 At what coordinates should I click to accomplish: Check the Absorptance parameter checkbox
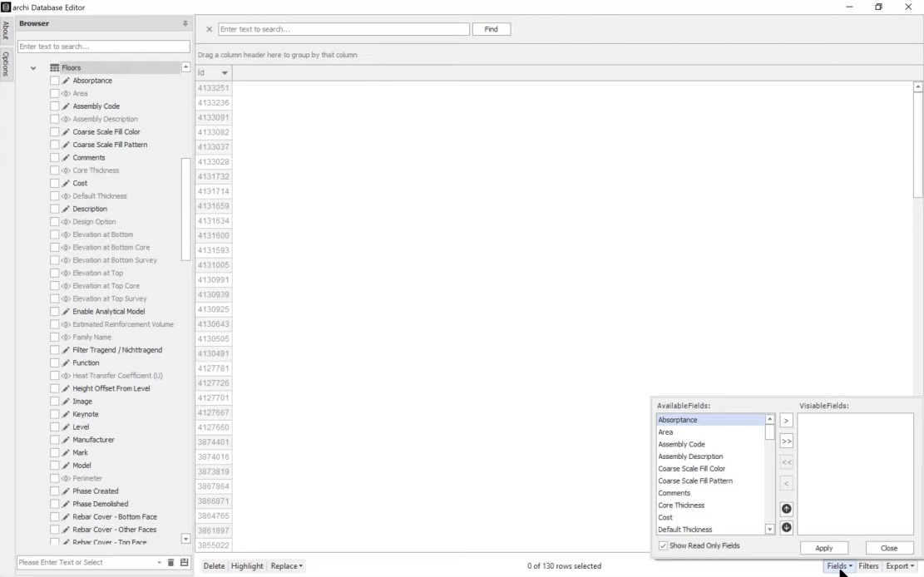click(x=55, y=81)
